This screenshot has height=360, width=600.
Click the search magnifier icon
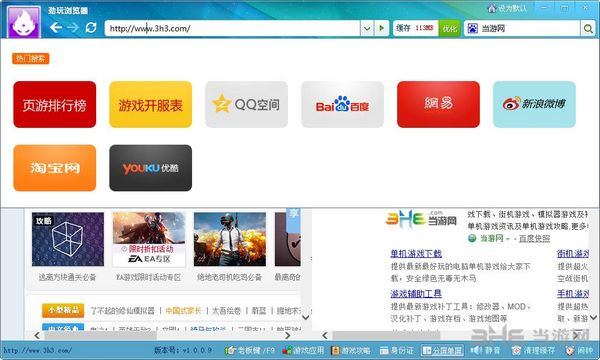point(588,28)
